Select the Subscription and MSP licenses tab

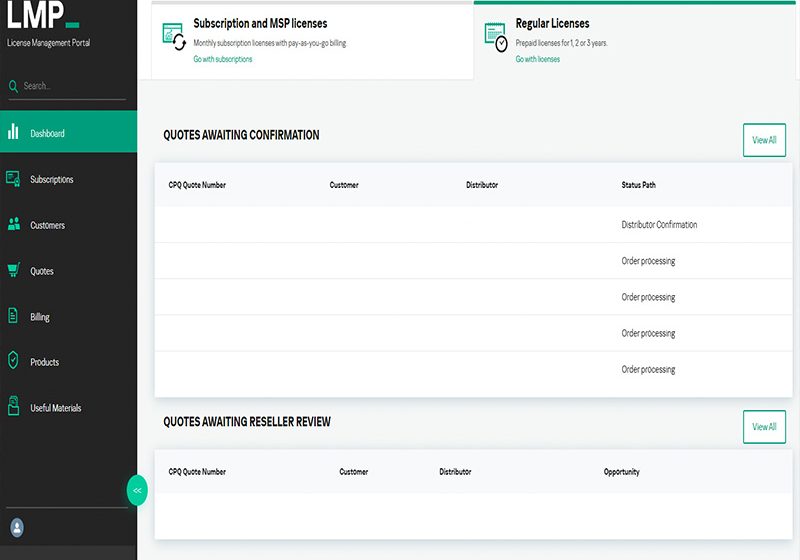pos(312,41)
